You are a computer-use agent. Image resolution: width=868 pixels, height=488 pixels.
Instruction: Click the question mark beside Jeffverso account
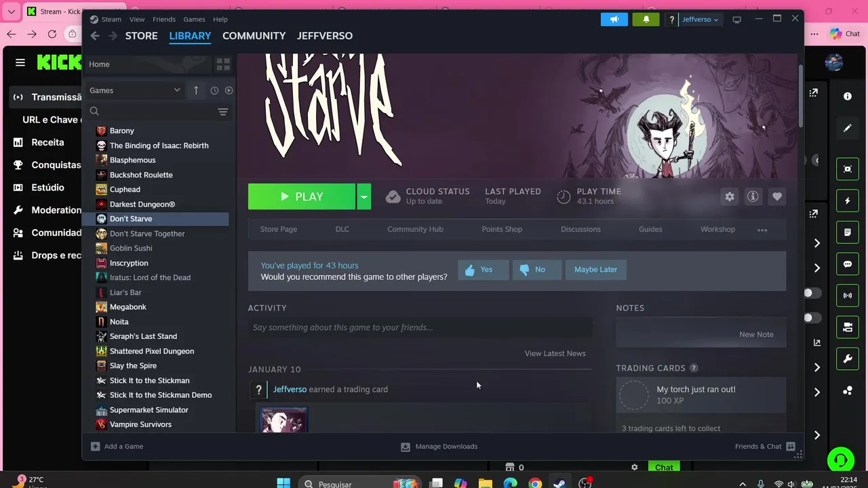671,20
